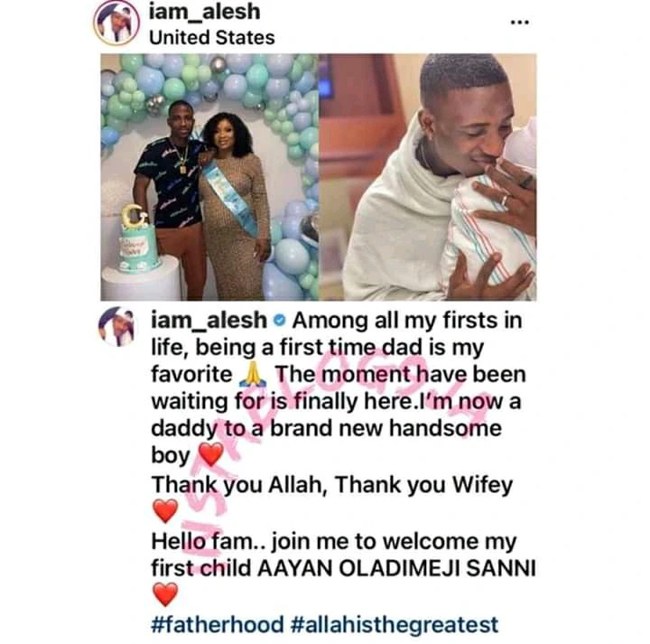Tap the red heart after 'boy'
This screenshot has height=644, width=650.
coord(211,454)
